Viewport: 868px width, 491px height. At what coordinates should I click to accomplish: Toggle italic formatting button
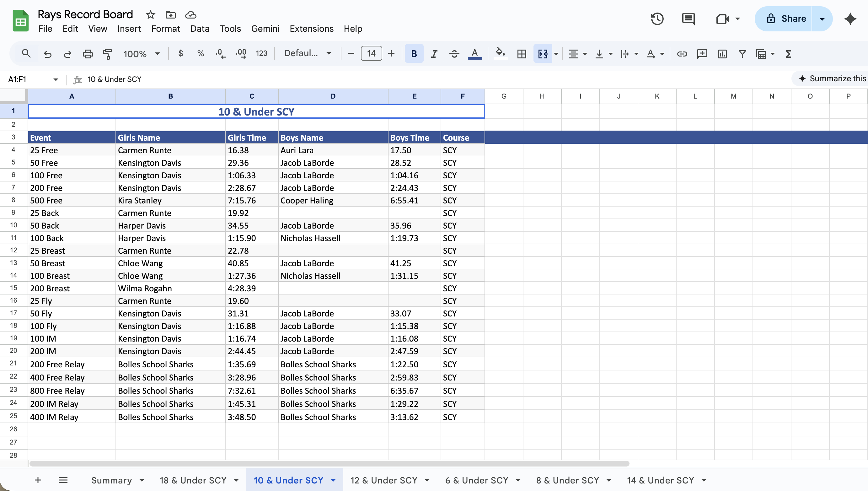pyautogui.click(x=434, y=54)
